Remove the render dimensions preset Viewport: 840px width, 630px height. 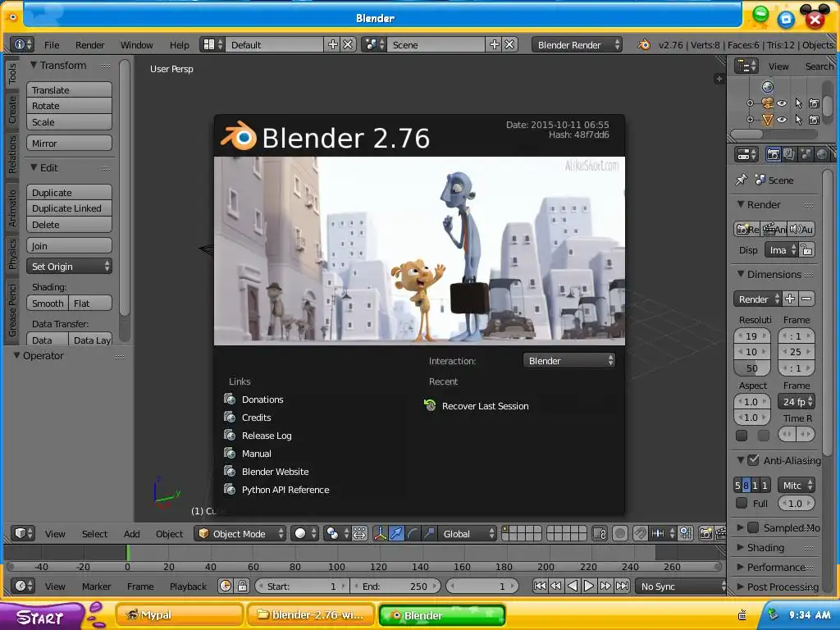tap(807, 299)
